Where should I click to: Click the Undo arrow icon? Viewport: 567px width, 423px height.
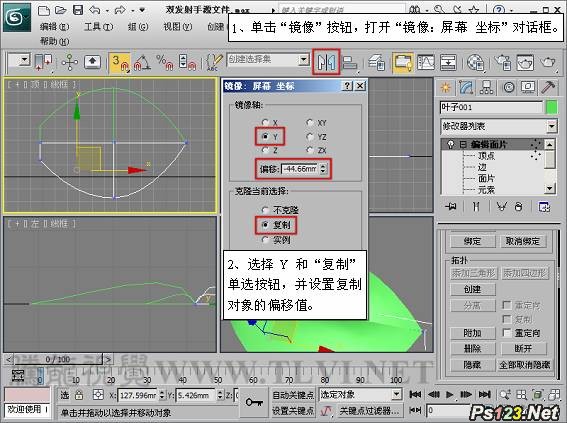pyautogui.click(x=94, y=10)
